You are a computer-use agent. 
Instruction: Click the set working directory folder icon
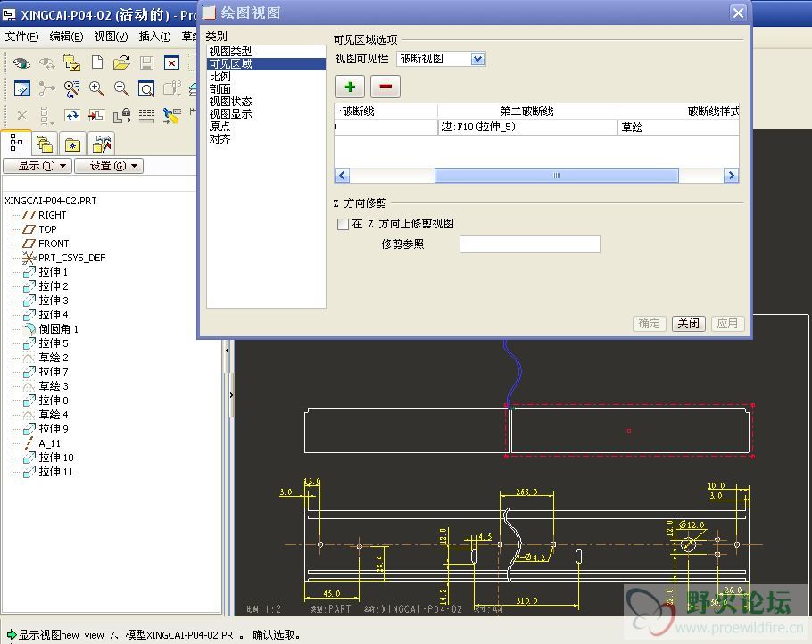click(71, 63)
